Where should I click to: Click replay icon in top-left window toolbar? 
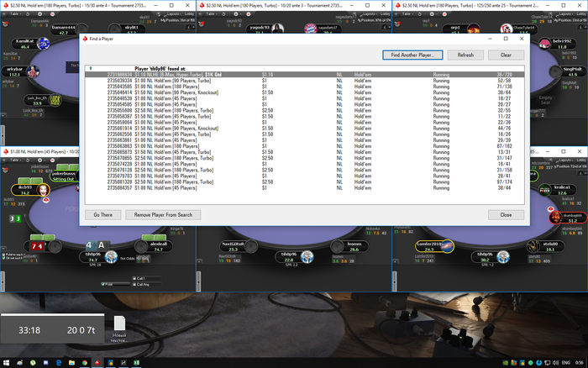(x=28, y=14)
